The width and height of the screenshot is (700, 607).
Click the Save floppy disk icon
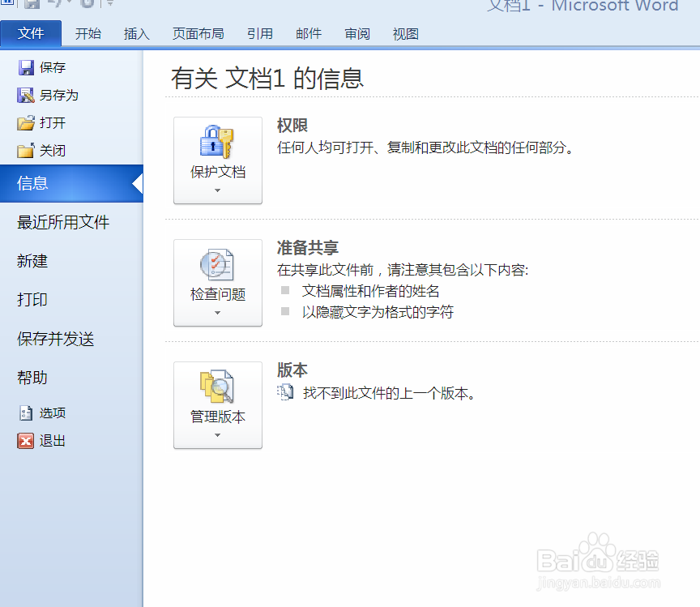click(26, 67)
